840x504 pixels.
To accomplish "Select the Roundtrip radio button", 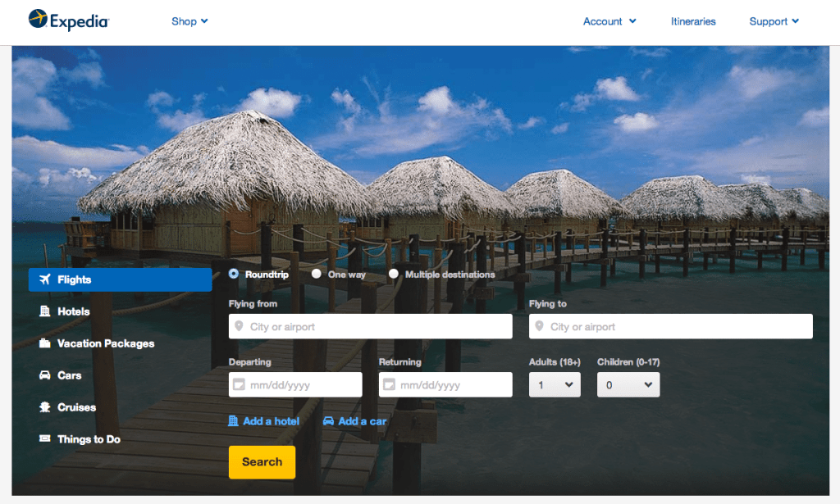I will [234, 274].
